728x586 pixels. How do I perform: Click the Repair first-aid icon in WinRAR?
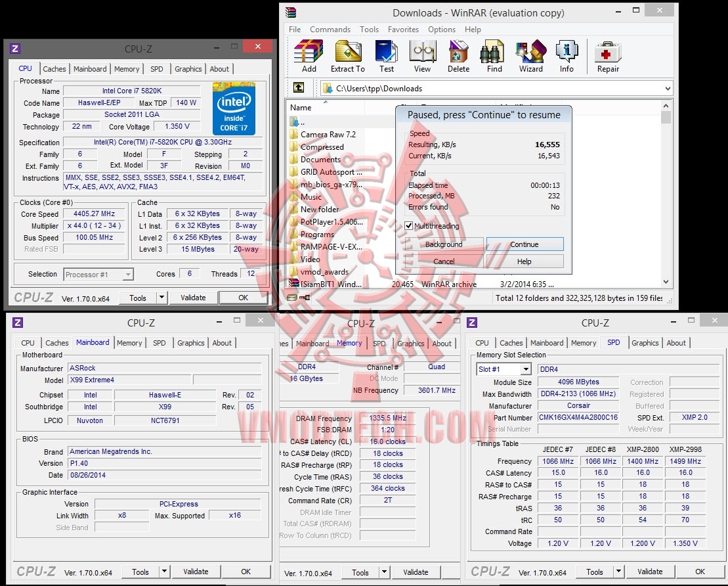point(608,52)
